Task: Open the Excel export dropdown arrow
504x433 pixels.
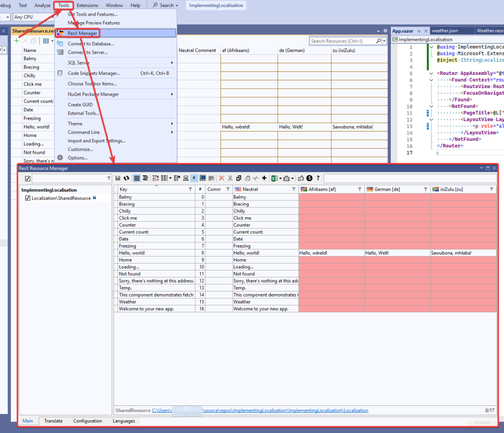Action: [x=280, y=178]
